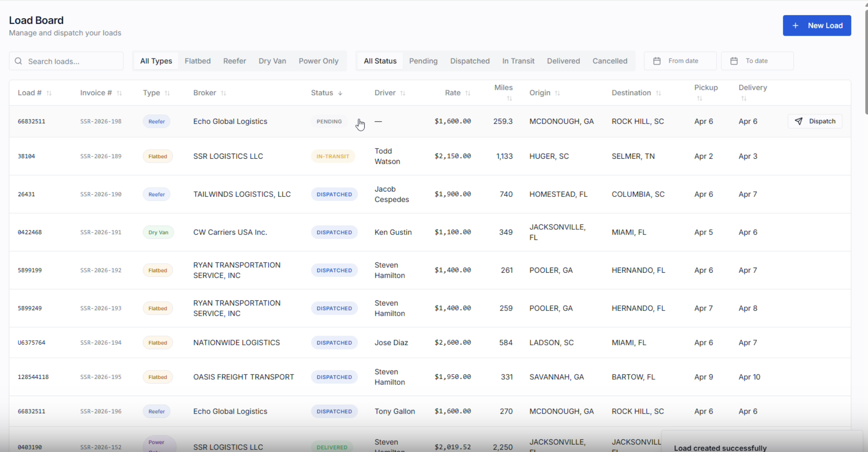Switch to the Dispatched status tab

[x=470, y=61]
